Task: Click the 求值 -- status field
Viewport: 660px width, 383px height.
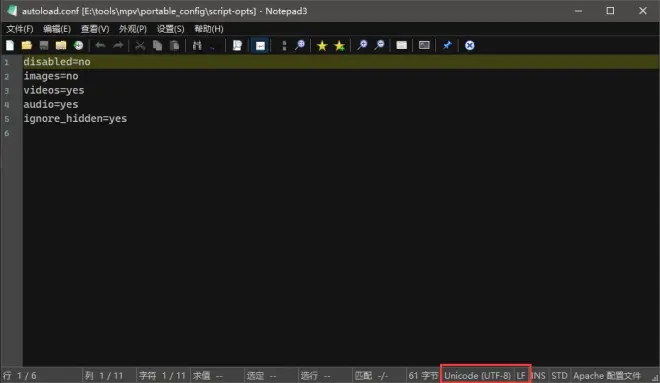Action: [217, 375]
